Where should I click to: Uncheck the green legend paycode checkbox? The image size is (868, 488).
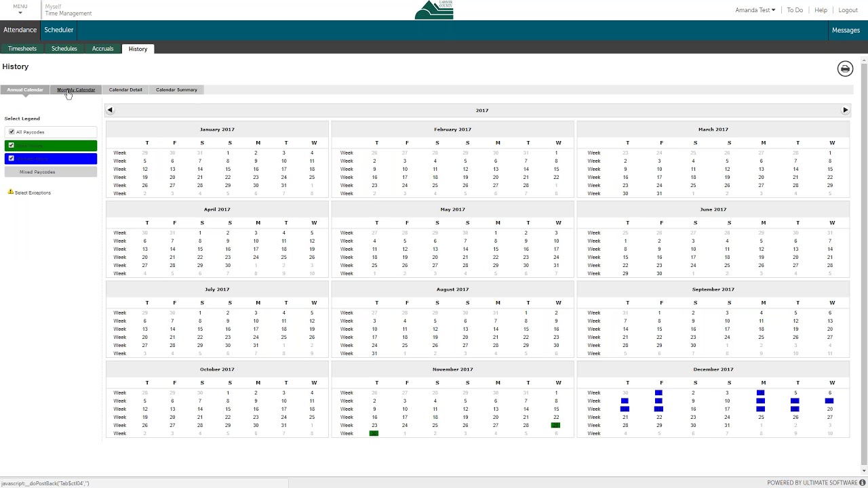[x=11, y=146]
